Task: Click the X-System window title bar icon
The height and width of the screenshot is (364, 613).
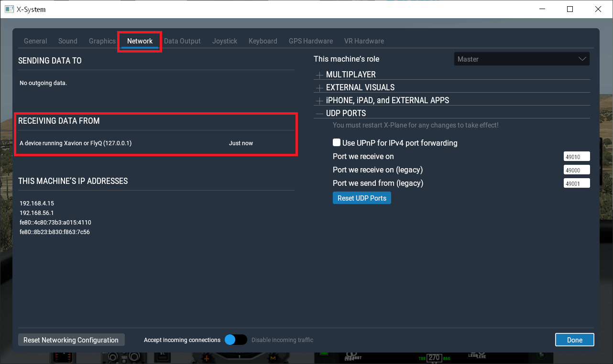Action: pyautogui.click(x=9, y=9)
